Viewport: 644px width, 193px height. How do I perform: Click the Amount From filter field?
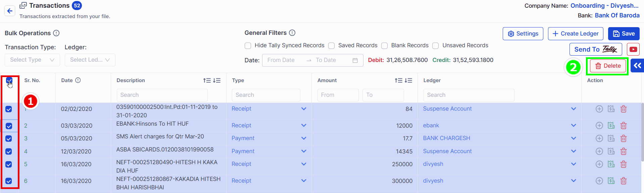tap(338, 95)
